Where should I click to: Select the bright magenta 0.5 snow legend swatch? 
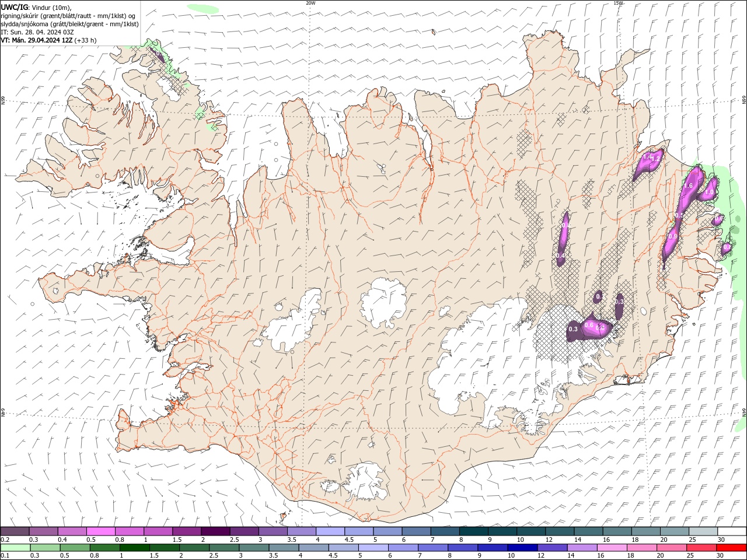pos(100,531)
